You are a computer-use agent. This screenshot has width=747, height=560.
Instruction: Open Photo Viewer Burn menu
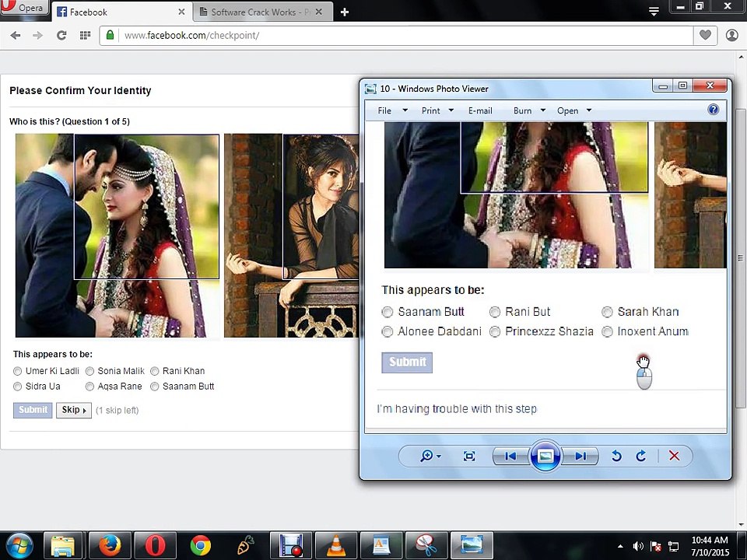tap(529, 110)
